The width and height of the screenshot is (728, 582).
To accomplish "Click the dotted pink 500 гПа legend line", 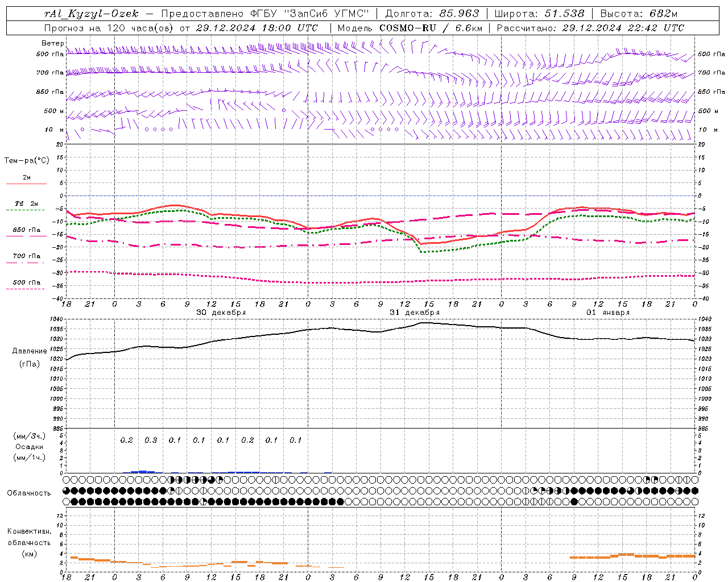I will (x=26, y=289).
